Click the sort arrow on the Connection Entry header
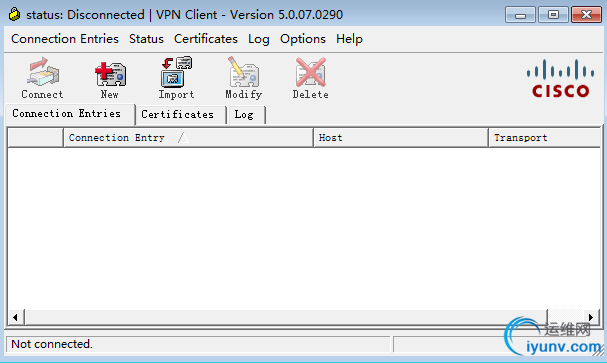 [183, 137]
